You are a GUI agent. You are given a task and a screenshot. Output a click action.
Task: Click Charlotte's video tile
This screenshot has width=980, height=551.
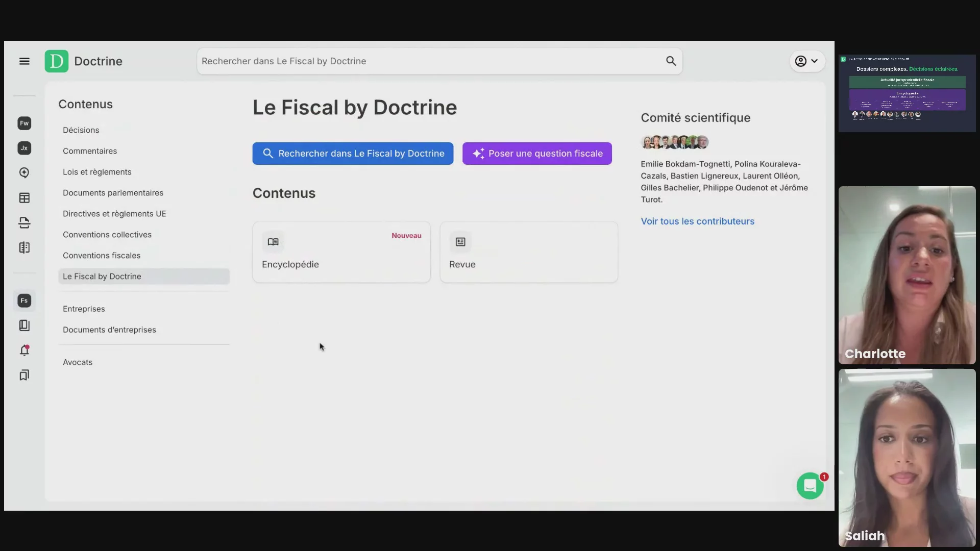click(907, 275)
